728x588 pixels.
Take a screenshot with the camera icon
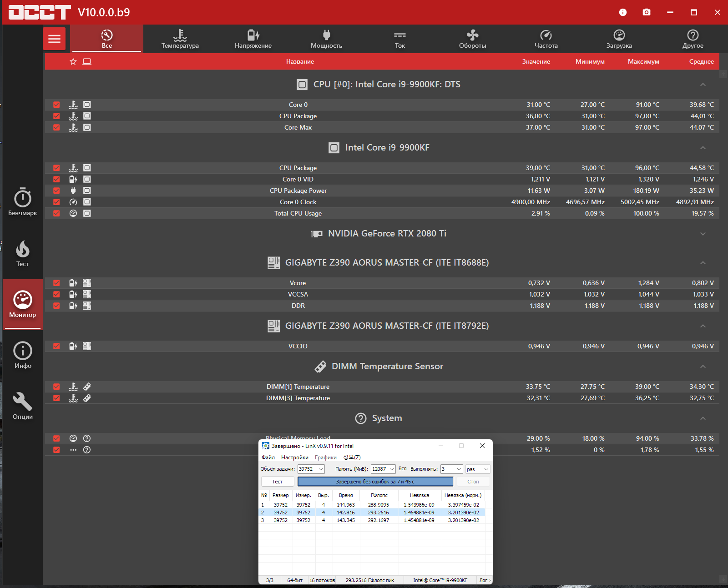(647, 12)
